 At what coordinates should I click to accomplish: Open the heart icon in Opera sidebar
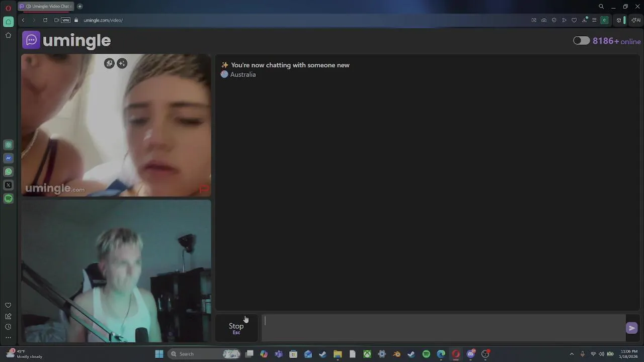tap(8, 305)
